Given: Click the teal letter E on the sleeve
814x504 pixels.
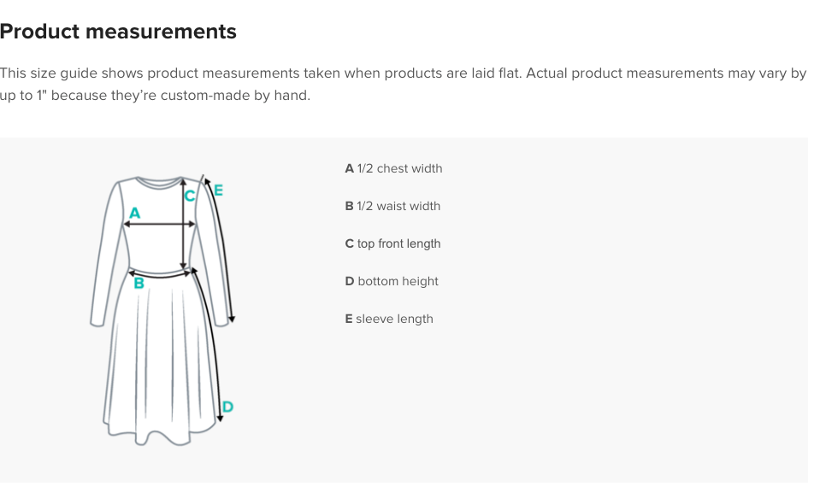Looking at the screenshot, I should point(218,190).
